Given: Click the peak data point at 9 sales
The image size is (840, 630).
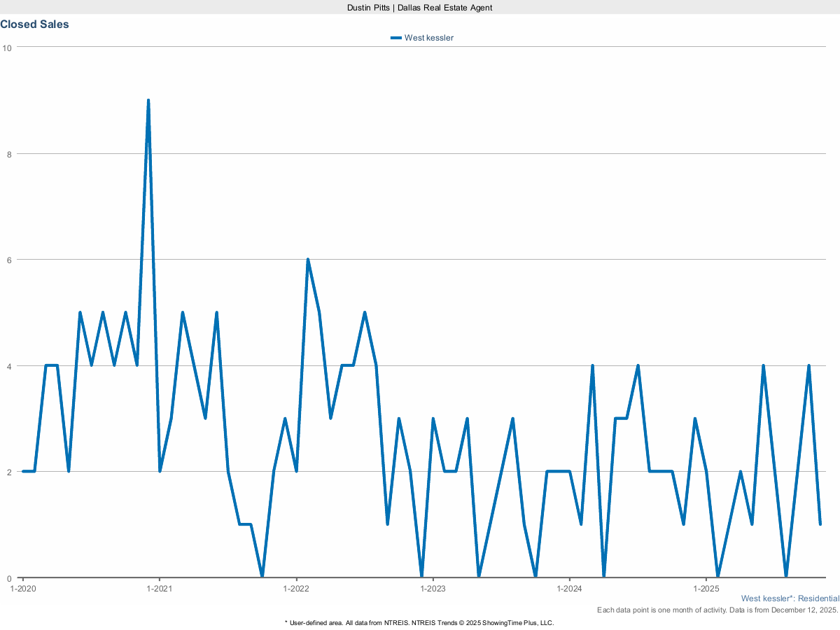Looking at the screenshot, I should [x=148, y=100].
